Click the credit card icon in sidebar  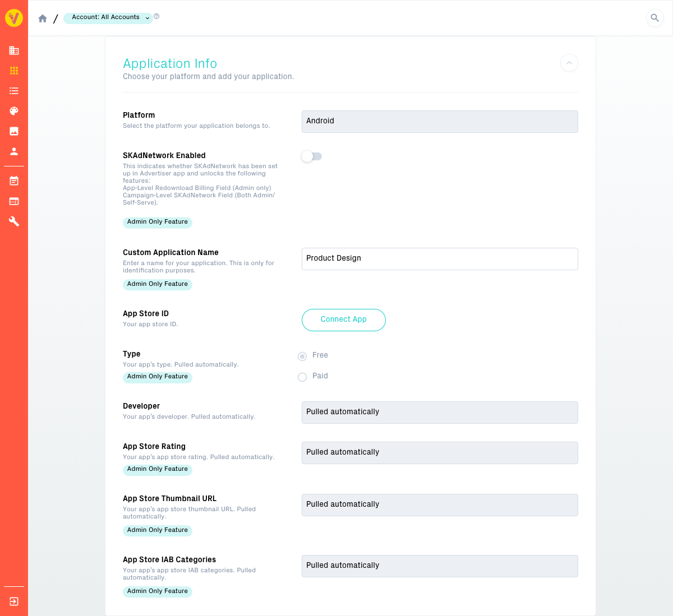[x=14, y=201]
